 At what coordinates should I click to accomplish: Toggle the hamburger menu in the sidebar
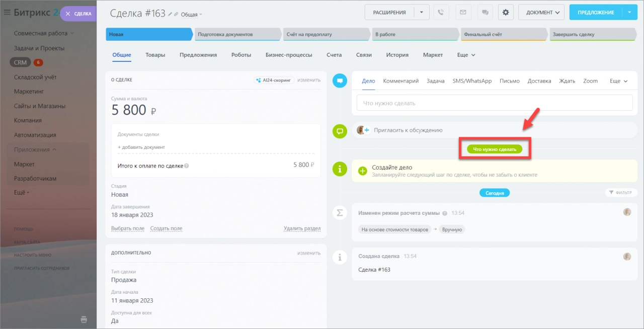7,13
